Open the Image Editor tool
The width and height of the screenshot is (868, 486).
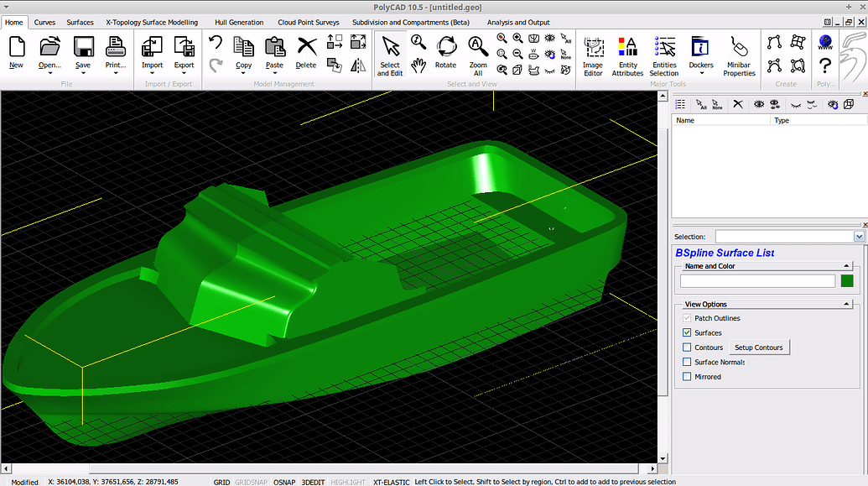pyautogui.click(x=593, y=55)
